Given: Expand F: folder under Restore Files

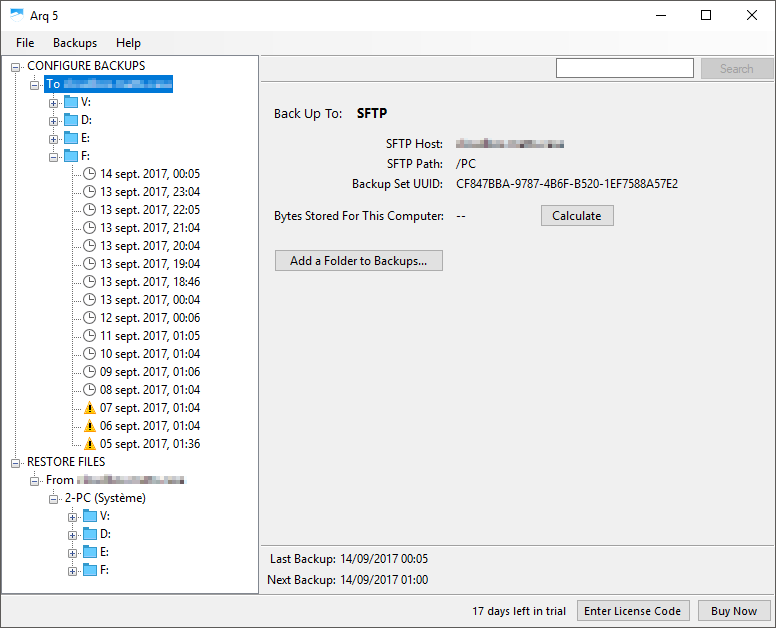Looking at the screenshot, I should (x=72, y=571).
